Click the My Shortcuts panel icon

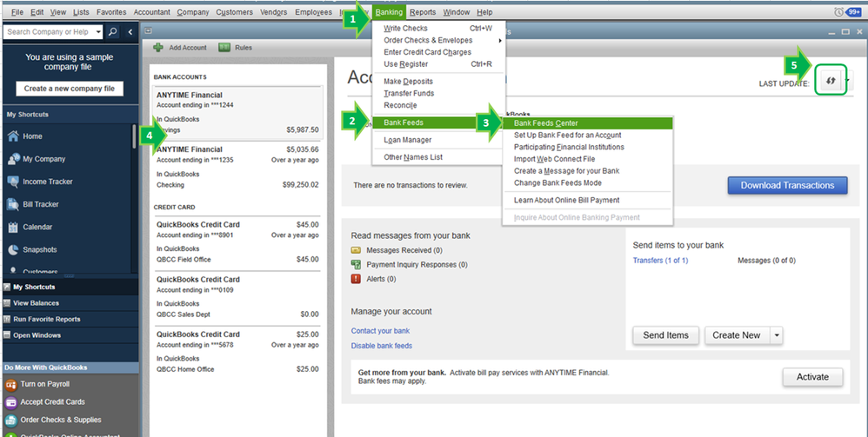7,287
